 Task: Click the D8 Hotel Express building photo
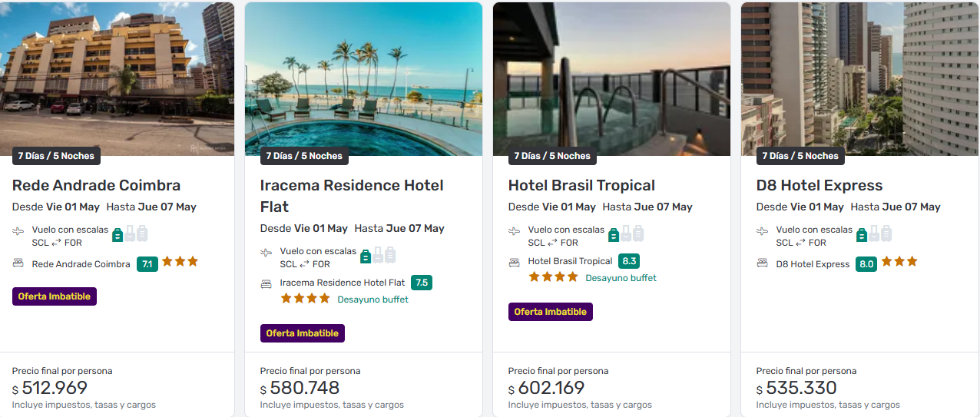859,73
